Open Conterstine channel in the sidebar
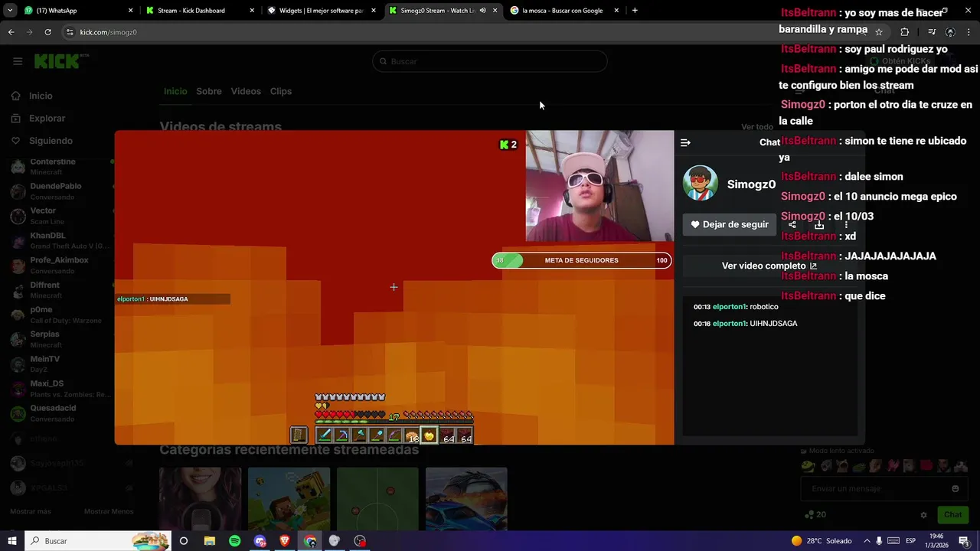The image size is (980, 551). (61, 167)
